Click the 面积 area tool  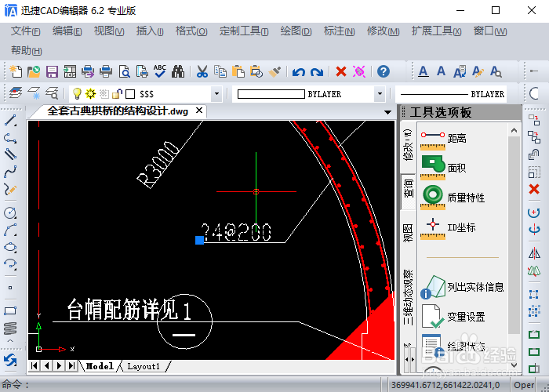(443, 168)
